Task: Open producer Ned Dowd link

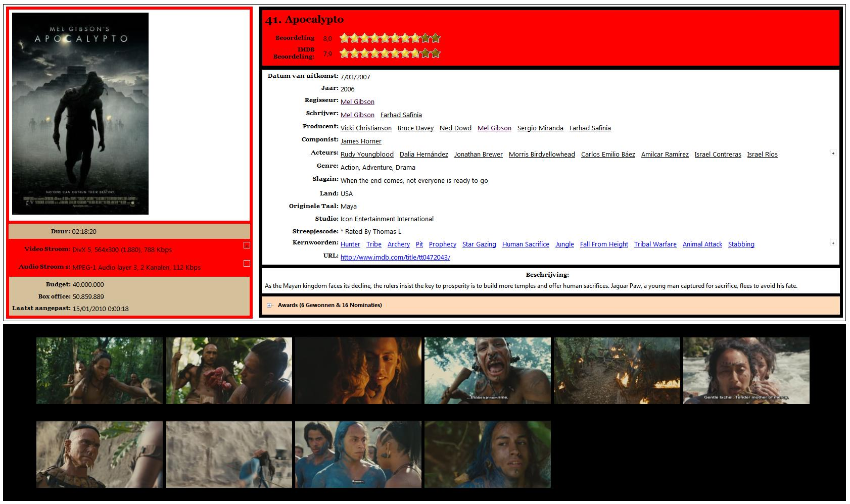Action: (x=455, y=128)
